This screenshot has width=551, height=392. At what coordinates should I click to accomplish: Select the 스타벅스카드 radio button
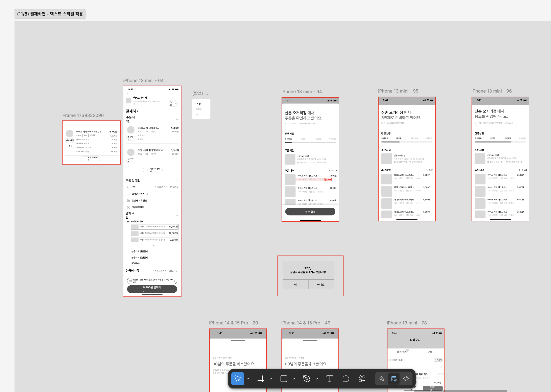[128, 221]
